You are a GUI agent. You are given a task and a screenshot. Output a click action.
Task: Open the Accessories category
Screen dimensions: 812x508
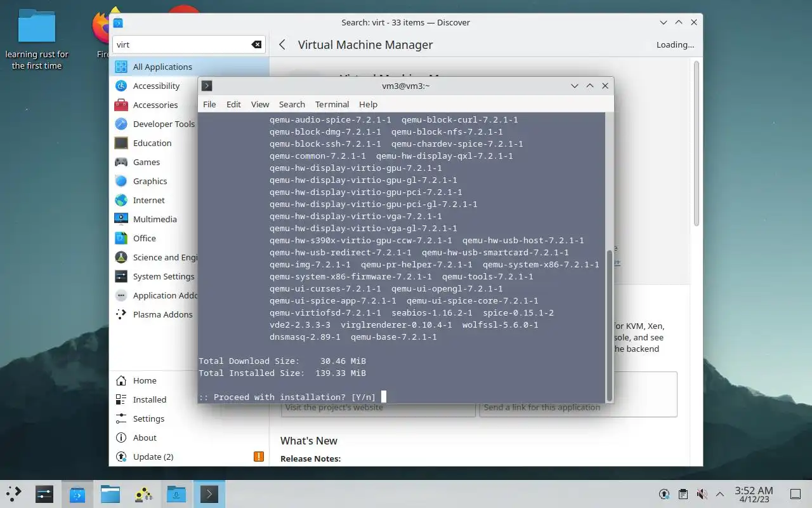[x=154, y=105]
